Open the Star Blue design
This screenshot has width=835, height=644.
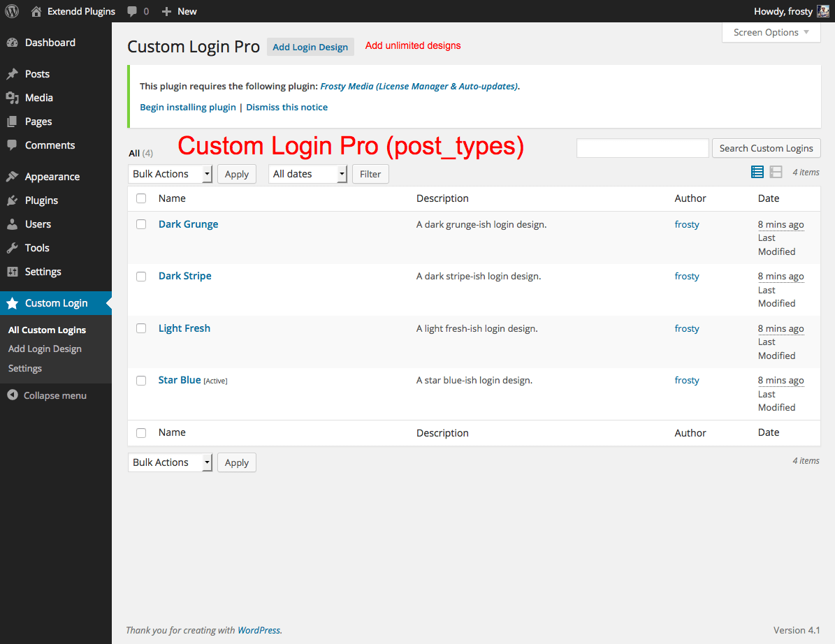[180, 380]
